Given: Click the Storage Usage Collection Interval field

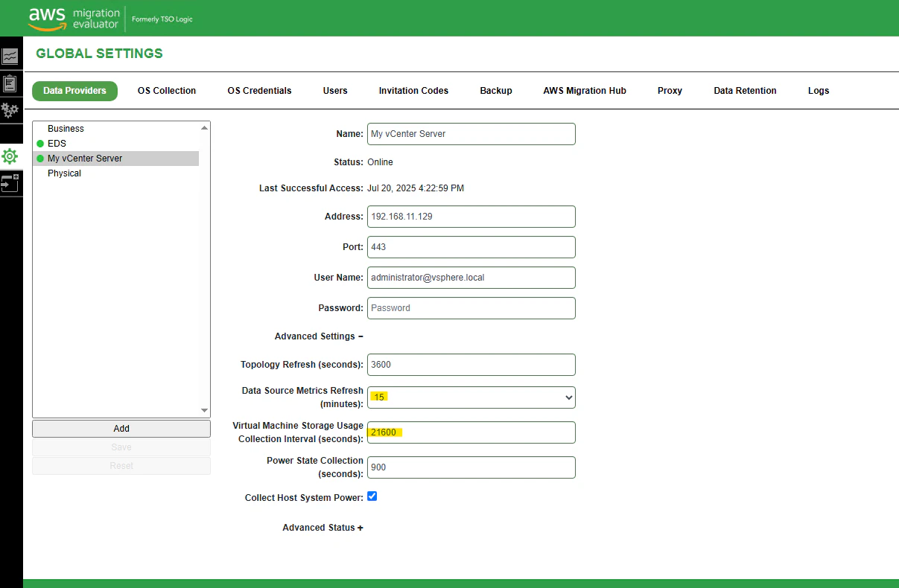Looking at the screenshot, I should click(471, 432).
